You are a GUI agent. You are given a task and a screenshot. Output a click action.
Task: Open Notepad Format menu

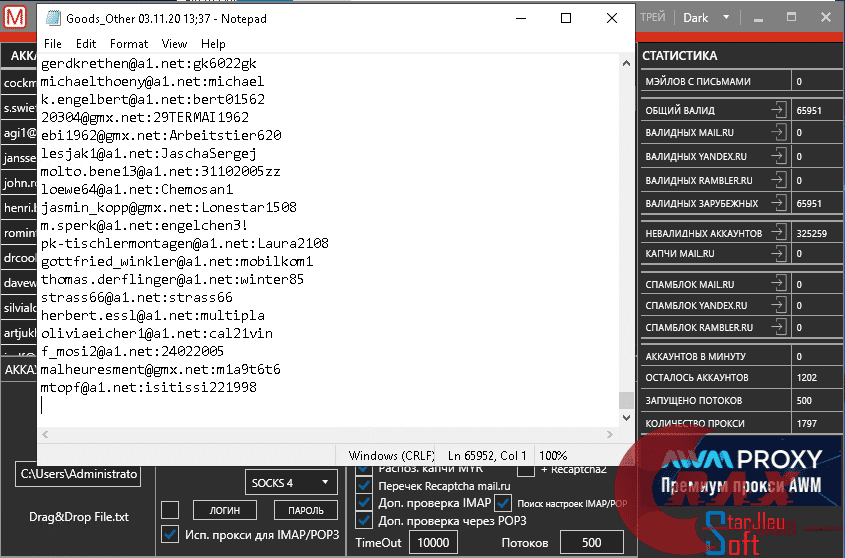[129, 44]
